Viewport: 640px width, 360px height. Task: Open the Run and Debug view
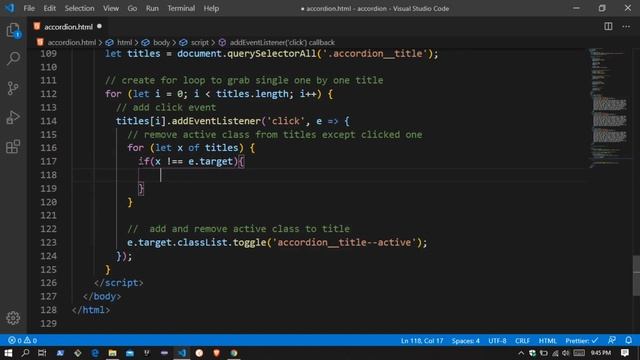(x=13, y=118)
